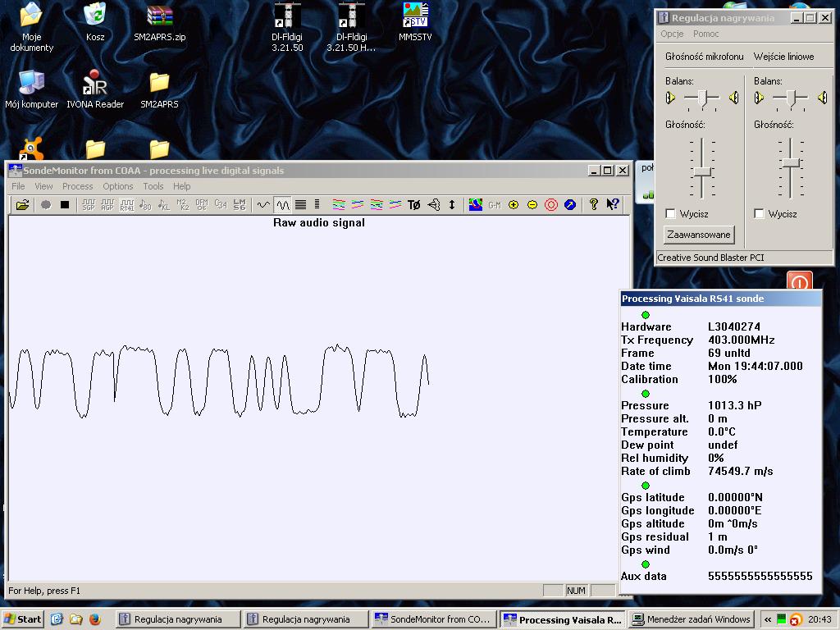Click the blue arrow circle icon
Image resolution: width=840 pixels, height=630 pixels.
pos(570,204)
